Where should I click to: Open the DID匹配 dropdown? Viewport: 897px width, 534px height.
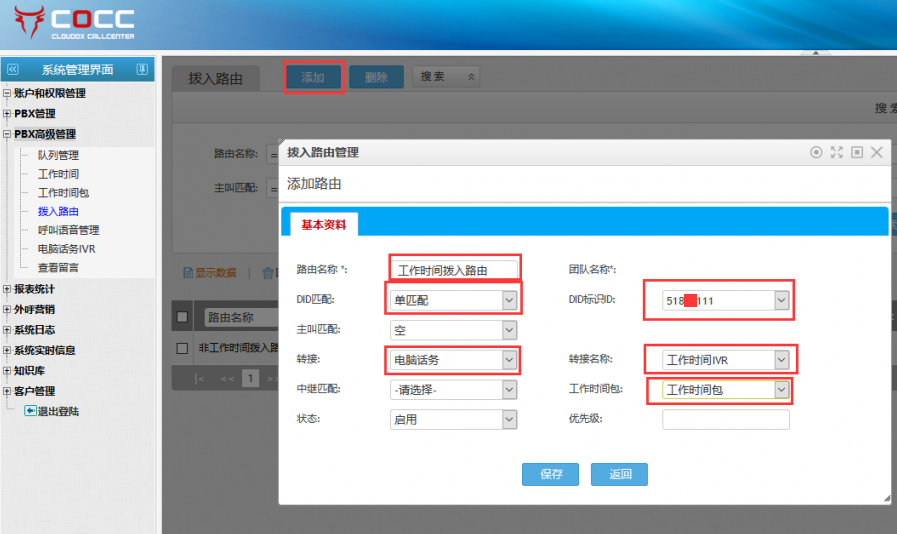point(509,299)
